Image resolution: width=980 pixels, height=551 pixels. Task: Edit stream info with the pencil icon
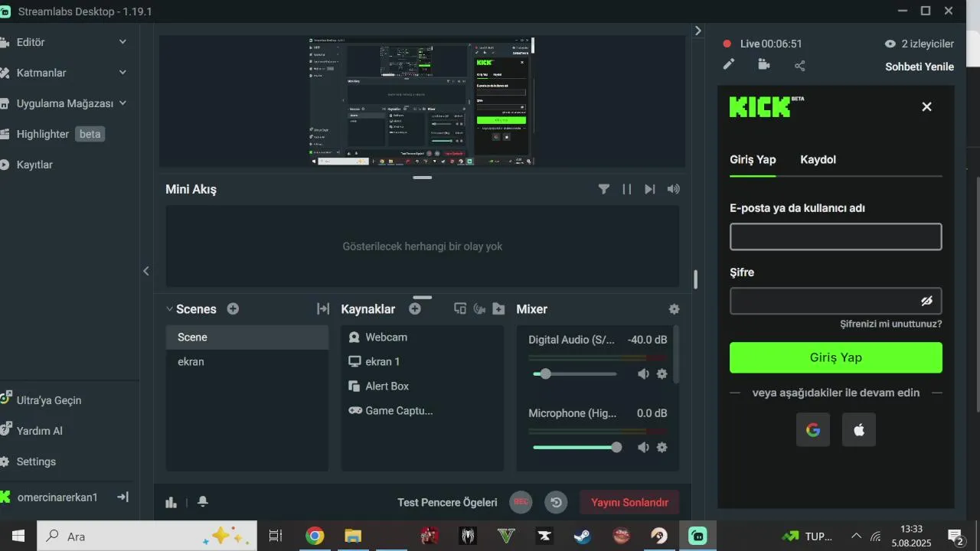[729, 65]
